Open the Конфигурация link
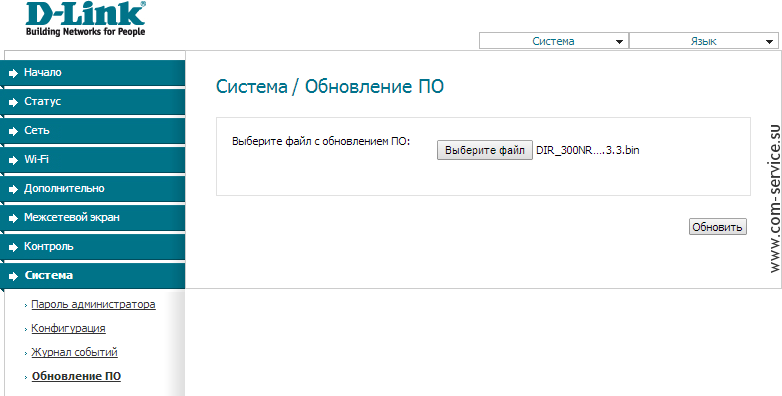The height and width of the screenshot is (396, 782). [x=68, y=328]
